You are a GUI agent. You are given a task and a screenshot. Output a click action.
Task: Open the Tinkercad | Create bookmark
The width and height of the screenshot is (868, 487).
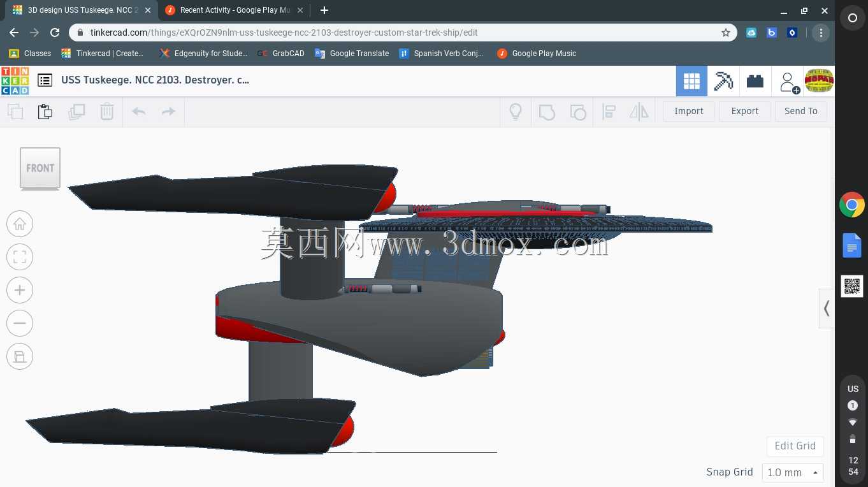(103, 54)
